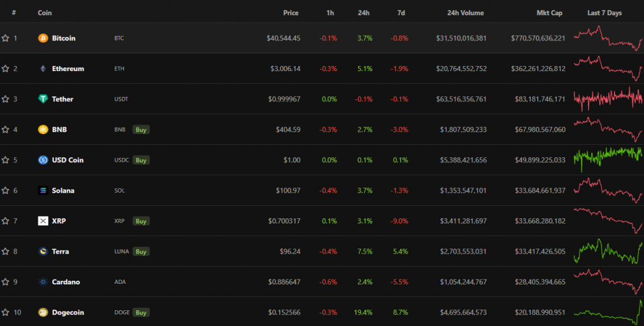Sort by the # rank column header
The width and height of the screenshot is (644, 326).
pos(14,13)
